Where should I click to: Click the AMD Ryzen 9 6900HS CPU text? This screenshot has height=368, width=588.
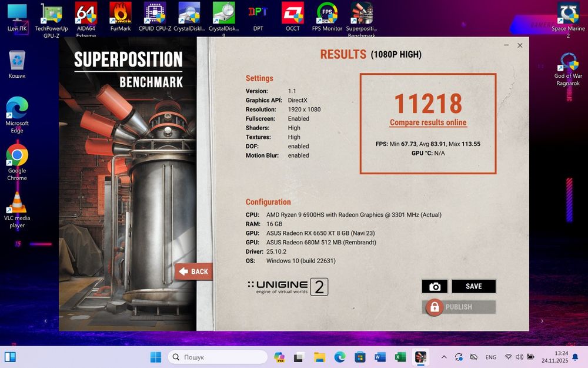pos(353,215)
